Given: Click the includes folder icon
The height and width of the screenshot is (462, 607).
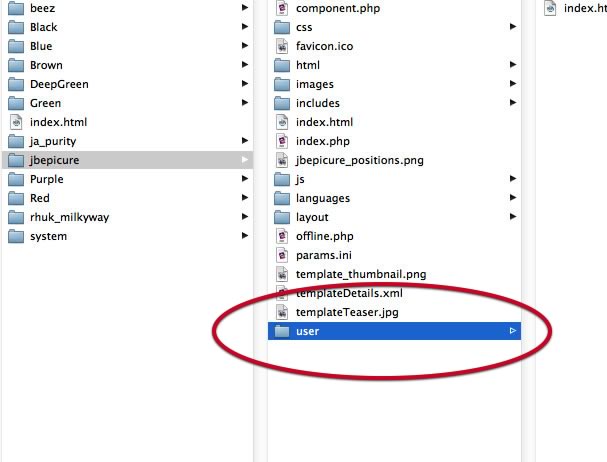Looking at the screenshot, I should click(x=282, y=103).
